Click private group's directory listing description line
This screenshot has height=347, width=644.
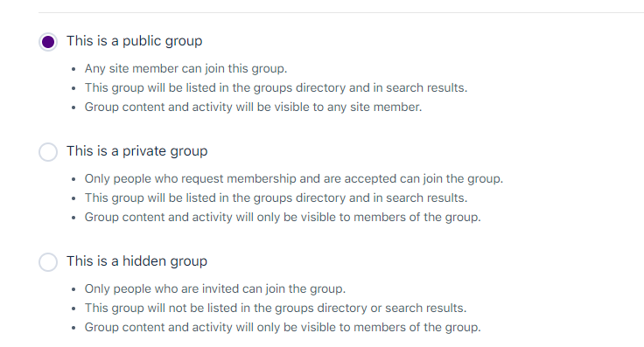pyautogui.click(x=276, y=198)
